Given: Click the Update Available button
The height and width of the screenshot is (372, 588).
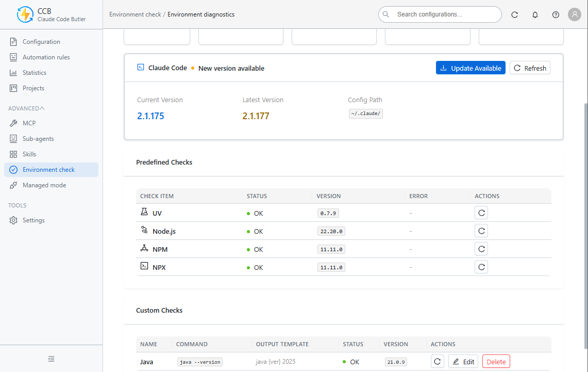Looking at the screenshot, I should click(x=471, y=68).
